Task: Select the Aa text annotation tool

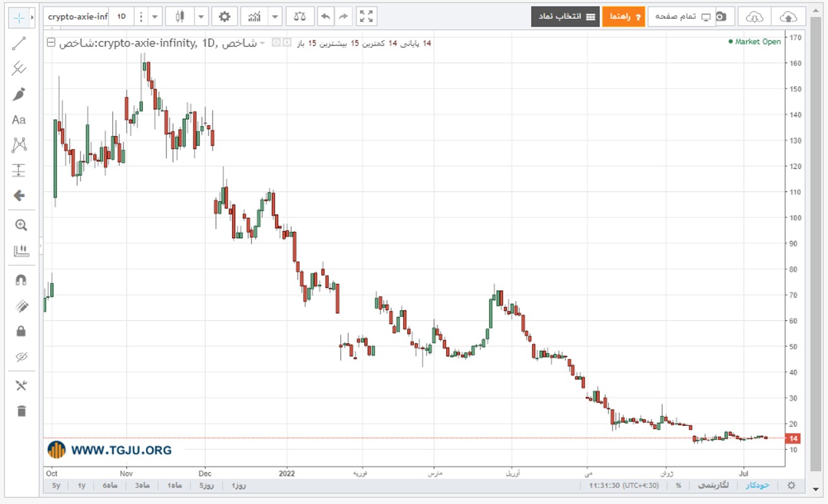Action: pyautogui.click(x=19, y=120)
